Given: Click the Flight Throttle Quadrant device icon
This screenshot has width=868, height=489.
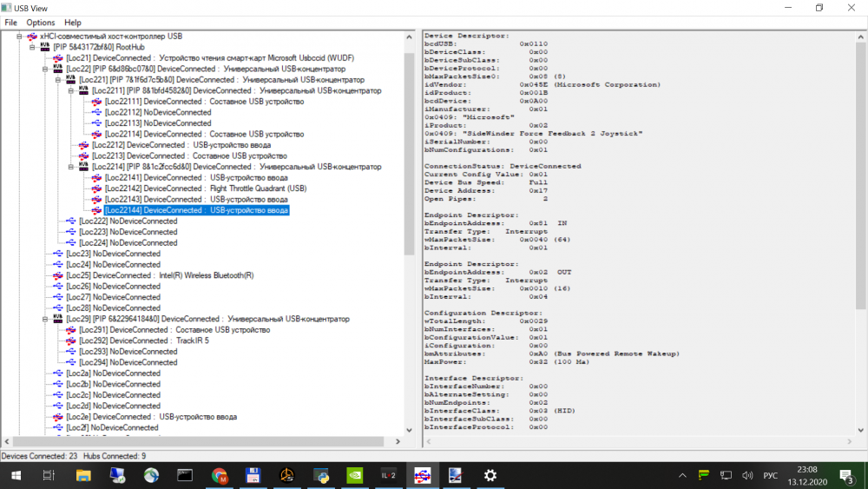Looking at the screenshot, I should point(96,188).
